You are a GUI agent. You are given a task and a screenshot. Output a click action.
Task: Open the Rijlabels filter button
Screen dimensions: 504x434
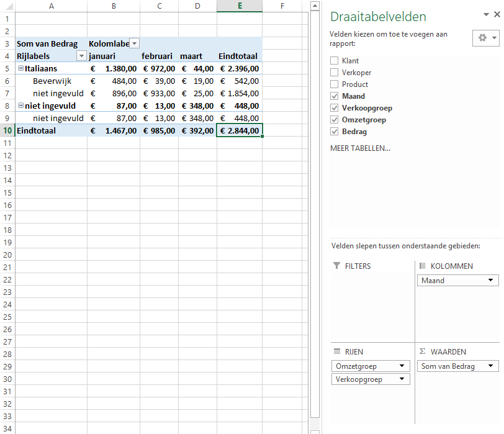[81, 56]
